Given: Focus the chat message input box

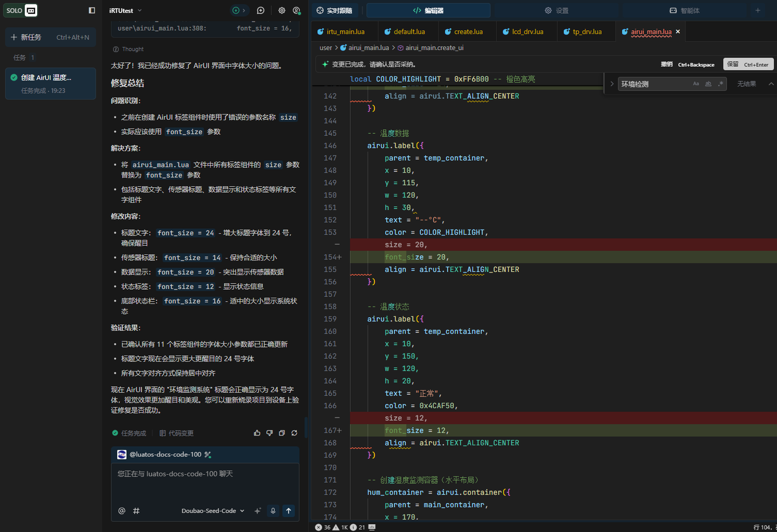Looking at the screenshot, I should pos(205,483).
